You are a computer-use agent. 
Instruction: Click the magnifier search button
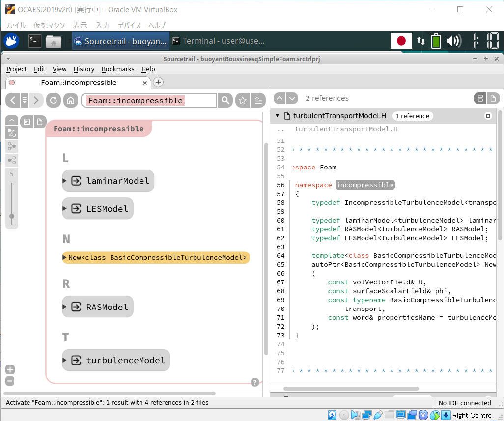pos(225,101)
